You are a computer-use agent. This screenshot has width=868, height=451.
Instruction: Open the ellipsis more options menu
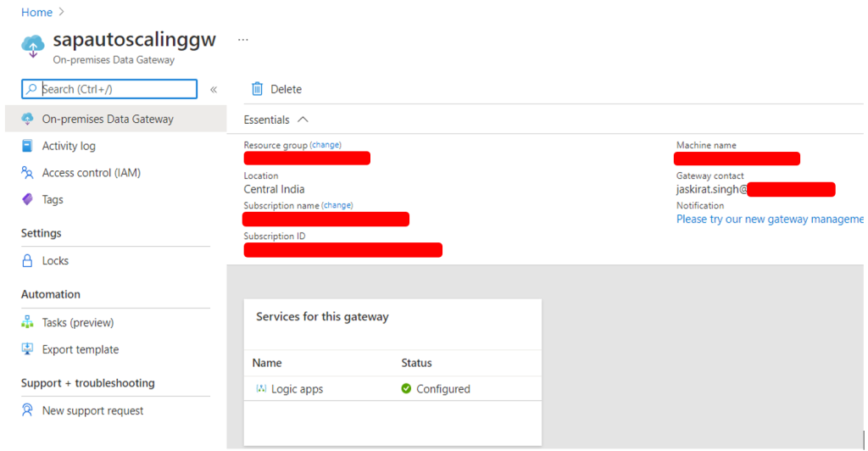click(x=243, y=40)
